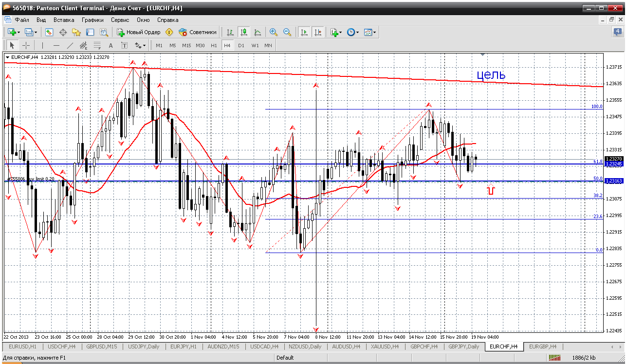
Task: Expand the Templates dropdown arrow
Action: [375, 33]
